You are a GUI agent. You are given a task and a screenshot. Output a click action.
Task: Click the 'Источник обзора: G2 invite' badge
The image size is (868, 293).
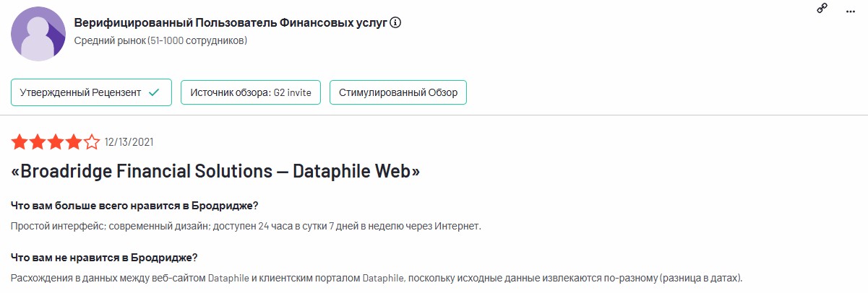[x=250, y=92]
